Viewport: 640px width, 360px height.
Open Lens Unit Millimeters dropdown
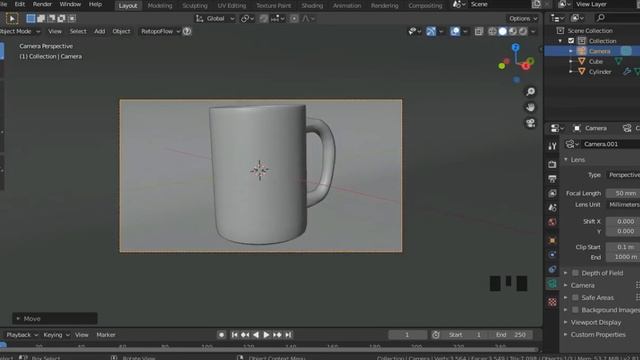click(x=623, y=204)
